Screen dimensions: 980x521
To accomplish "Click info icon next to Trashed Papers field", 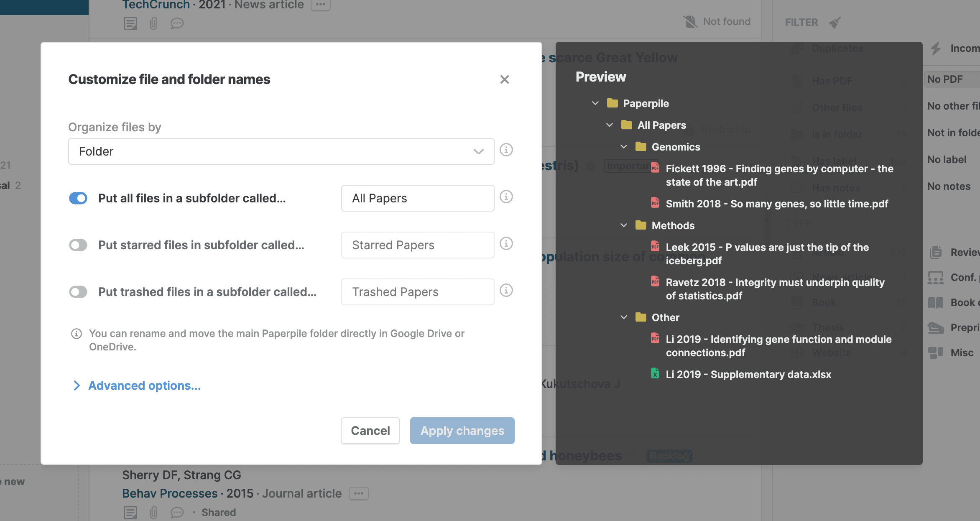I will [506, 290].
